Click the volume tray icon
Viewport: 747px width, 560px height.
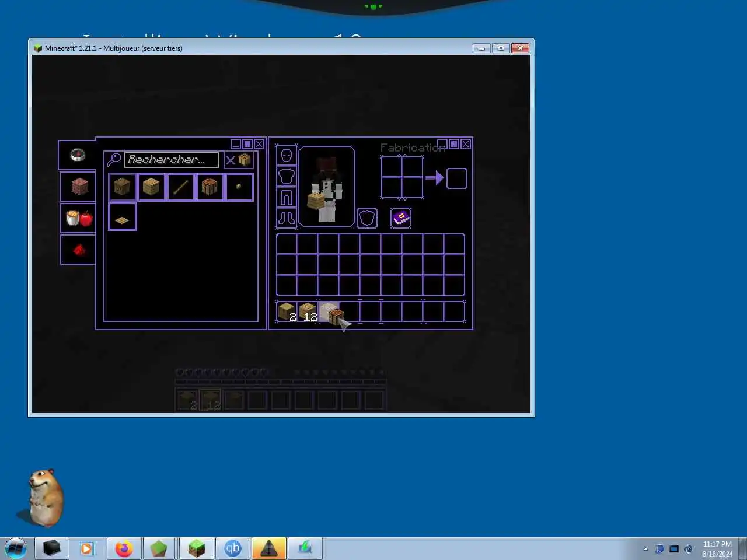tap(689, 549)
